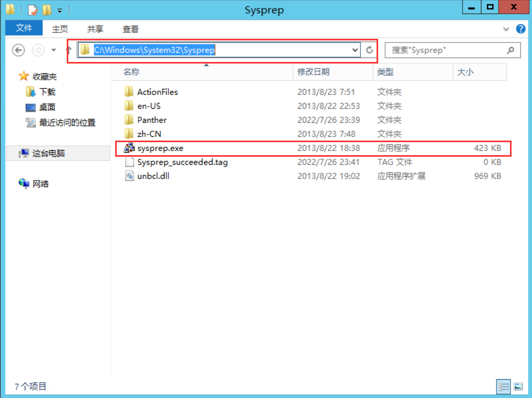Image resolution: width=532 pixels, height=398 pixels.
Task: Click the new folder quick access icon
Action: click(x=47, y=10)
